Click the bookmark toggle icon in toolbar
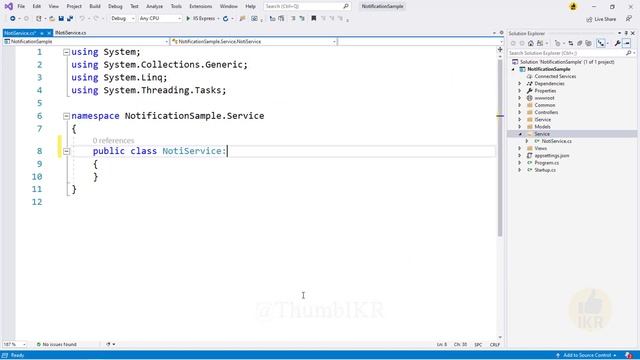Screen dimensions: 640x360 click(x=313, y=18)
